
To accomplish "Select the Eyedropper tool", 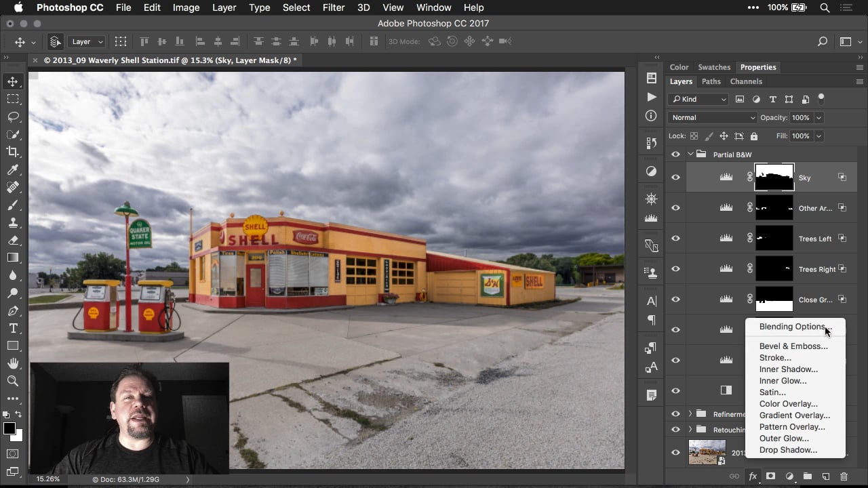I will coord(13,169).
